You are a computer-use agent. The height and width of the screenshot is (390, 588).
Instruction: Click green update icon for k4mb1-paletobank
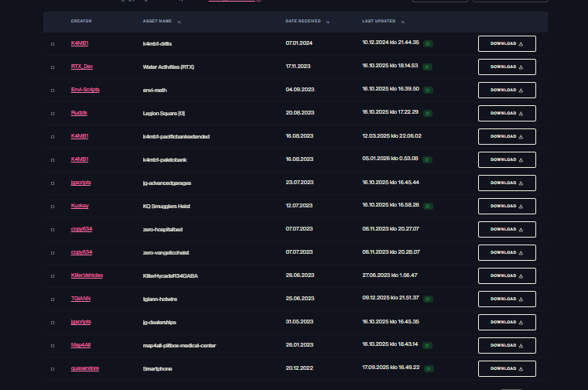pos(427,160)
